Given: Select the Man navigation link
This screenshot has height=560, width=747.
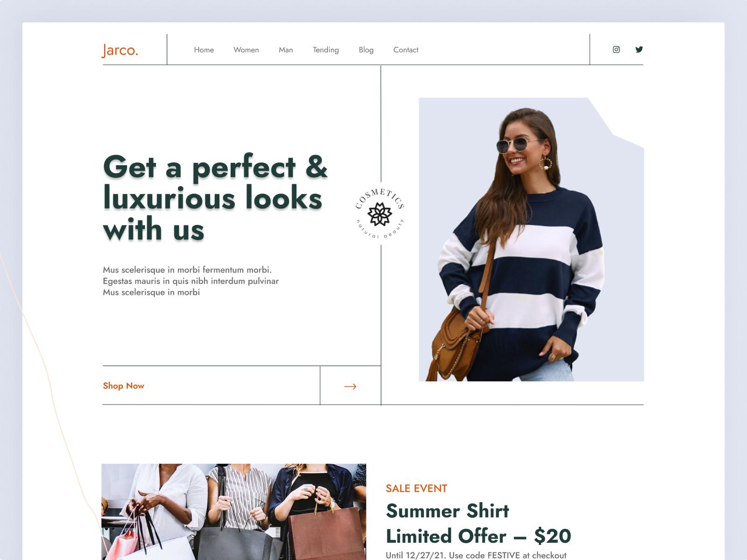Looking at the screenshot, I should pos(286,50).
